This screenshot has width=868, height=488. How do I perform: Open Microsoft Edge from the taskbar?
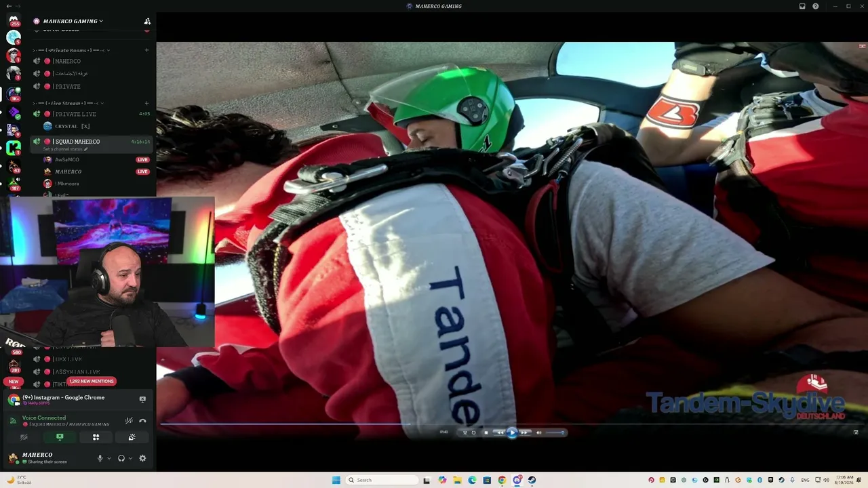(x=472, y=480)
